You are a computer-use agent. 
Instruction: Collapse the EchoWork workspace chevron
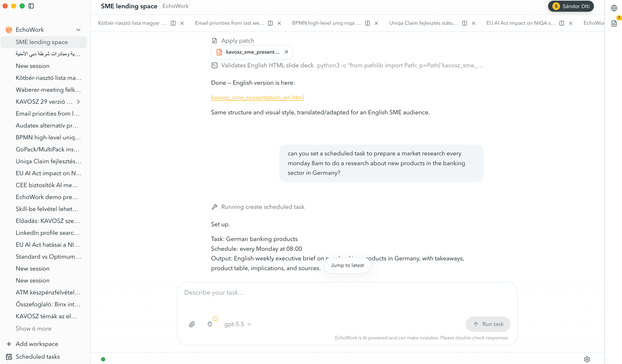pyautogui.click(x=78, y=30)
